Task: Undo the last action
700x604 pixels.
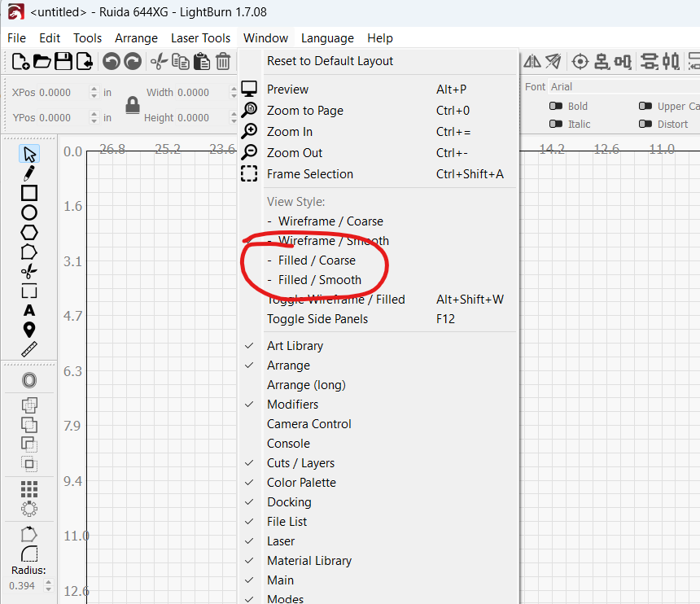Action: click(x=112, y=61)
